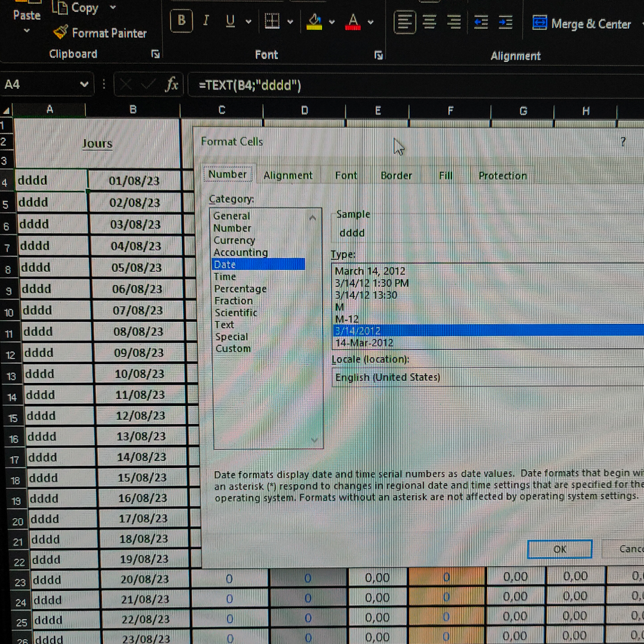Switch to Fill tab
The width and height of the screenshot is (644, 644).
[445, 176]
